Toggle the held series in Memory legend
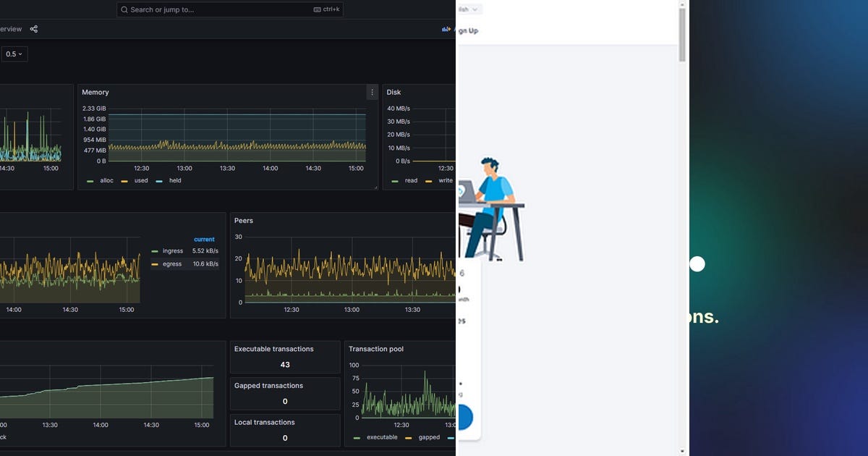The height and width of the screenshot is (456, 868). (168, 180)
